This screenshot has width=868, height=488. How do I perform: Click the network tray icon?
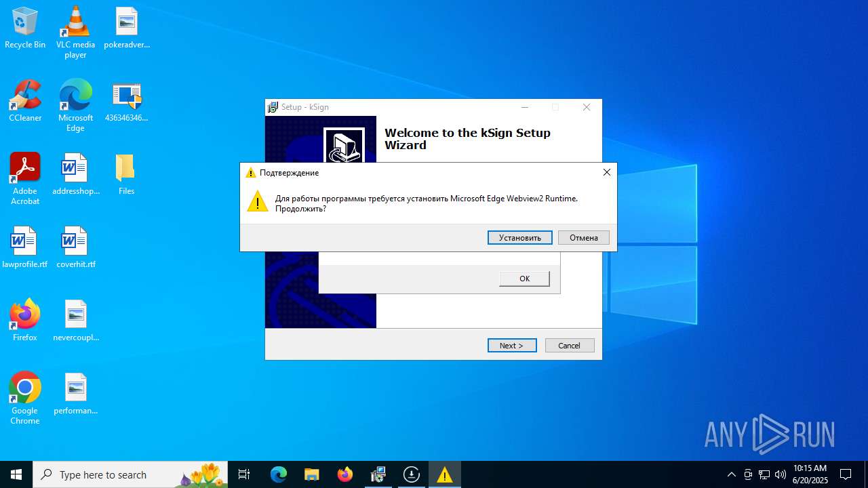(x=764, y=474)
